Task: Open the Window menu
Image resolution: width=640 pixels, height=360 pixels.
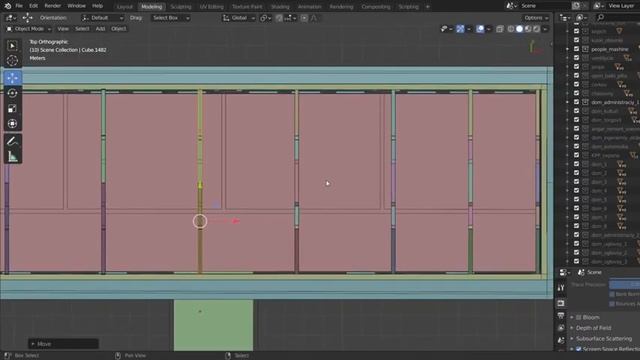Action: coord(76,6)
